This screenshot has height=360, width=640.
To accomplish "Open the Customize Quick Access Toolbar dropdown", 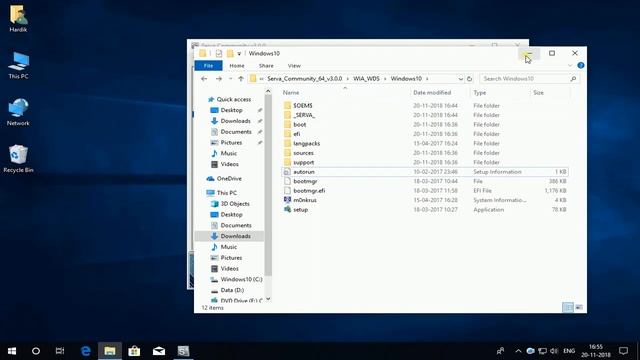I will [x=239, y=53].
